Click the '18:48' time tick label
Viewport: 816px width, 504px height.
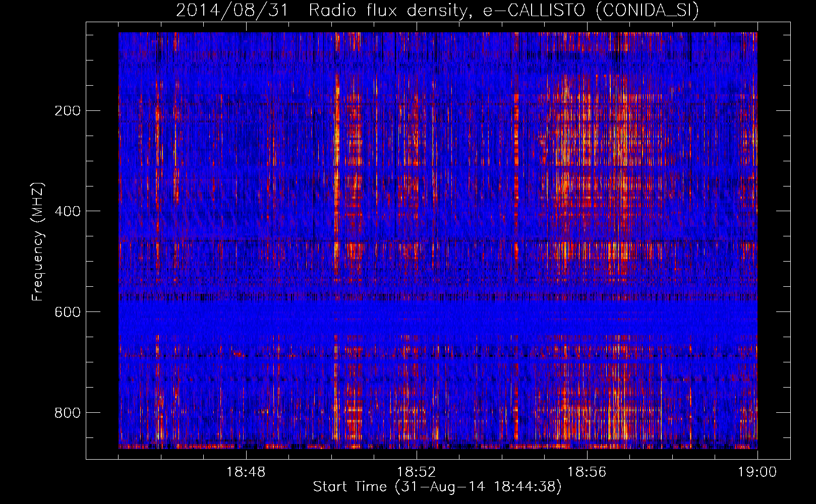click(246, 472)
